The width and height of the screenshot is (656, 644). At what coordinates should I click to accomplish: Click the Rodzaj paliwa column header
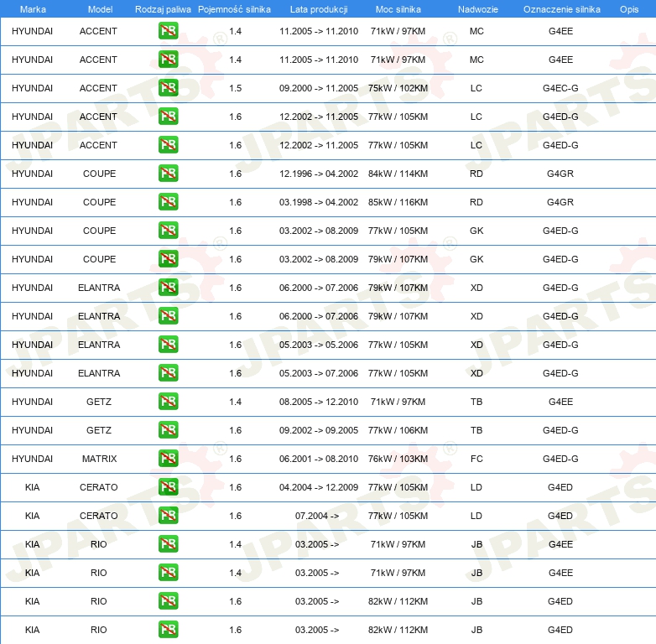(x=163, y=9)
